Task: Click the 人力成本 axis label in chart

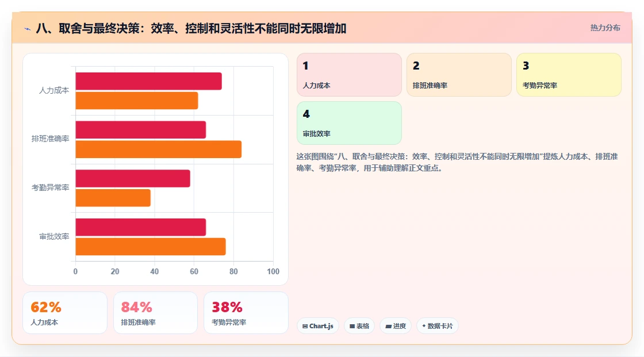Action: [x=54, y=90]
